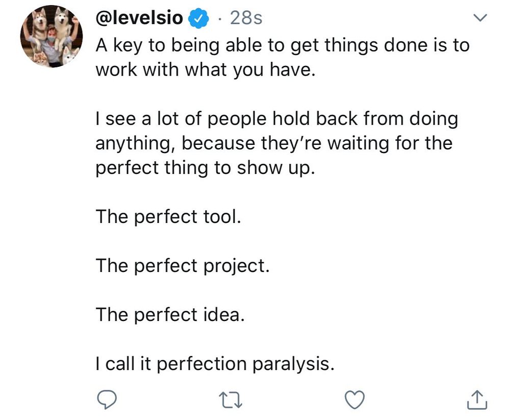The image size is (510, 420).
Task: Open the share options for the tweet
Action: tap(477, 400)
